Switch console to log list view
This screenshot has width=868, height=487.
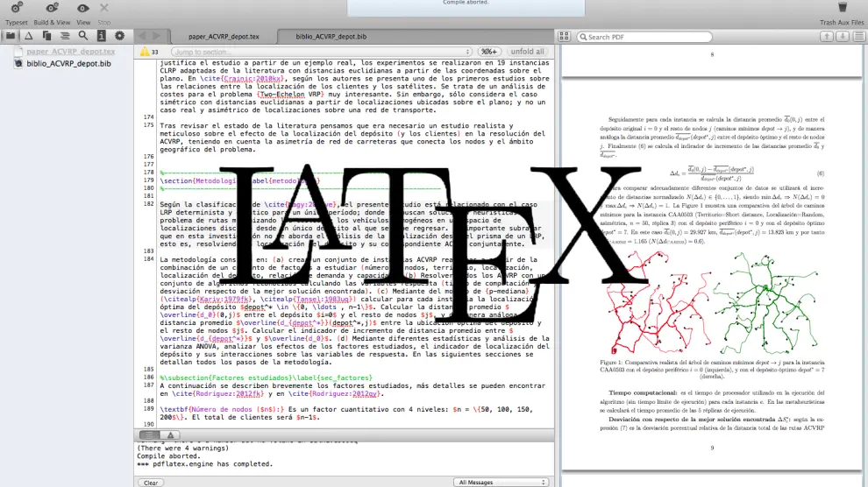[x=150, y=434]
